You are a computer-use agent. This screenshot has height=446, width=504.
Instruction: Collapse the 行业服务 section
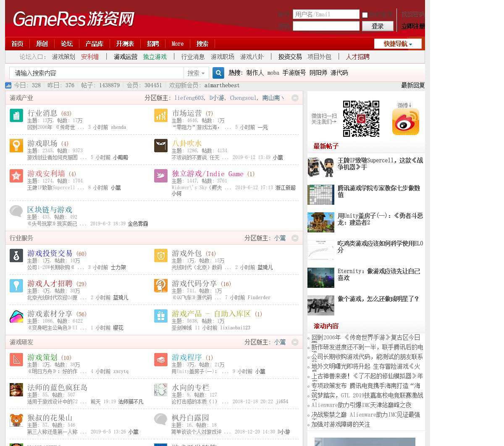pos(295,238)
